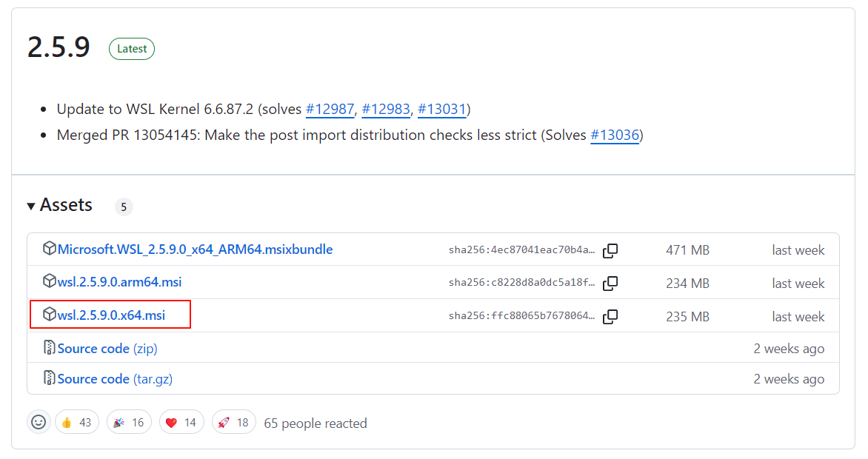Collapse the Assets section

(x=60, y=205)
